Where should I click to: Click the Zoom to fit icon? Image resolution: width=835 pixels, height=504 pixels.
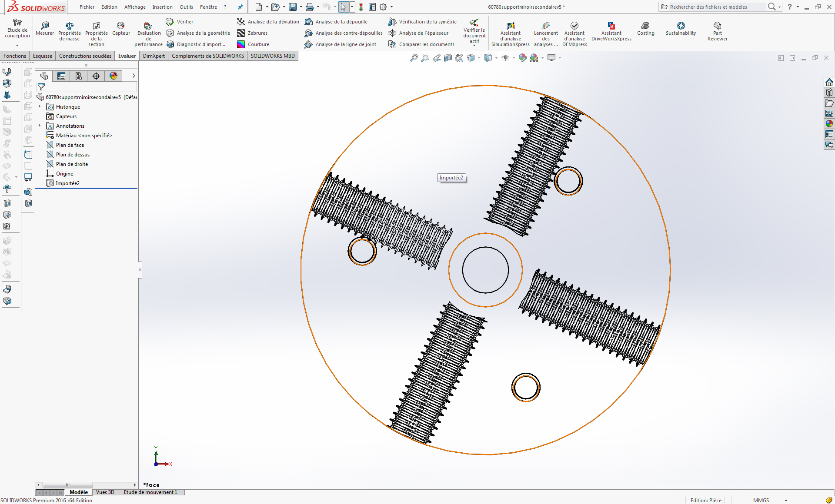414,58
